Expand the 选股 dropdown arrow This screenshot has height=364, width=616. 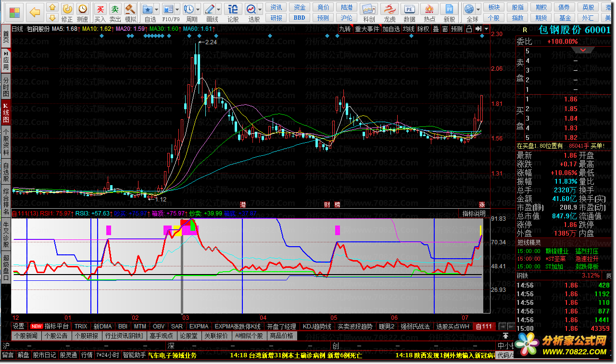(260, 9)
